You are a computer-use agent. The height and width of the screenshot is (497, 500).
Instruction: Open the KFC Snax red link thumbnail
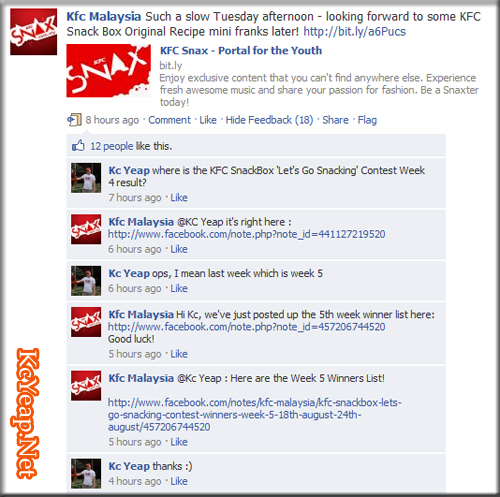click(109, 71)
